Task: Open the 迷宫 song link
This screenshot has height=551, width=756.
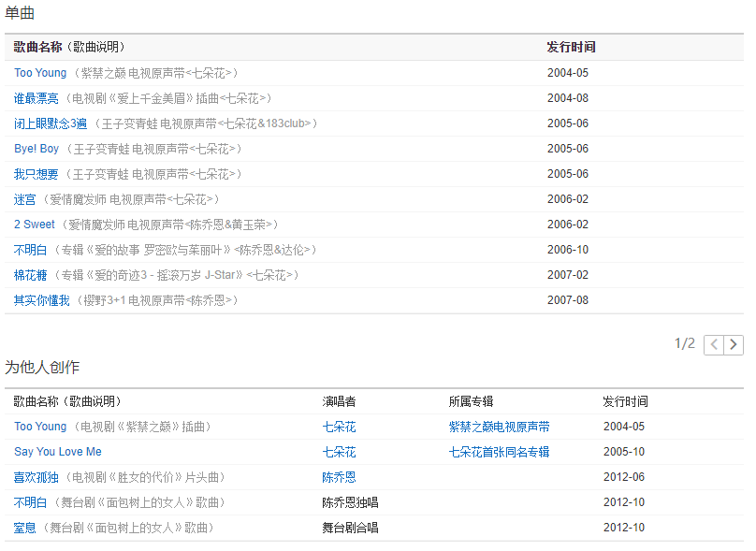Action: 25,199
